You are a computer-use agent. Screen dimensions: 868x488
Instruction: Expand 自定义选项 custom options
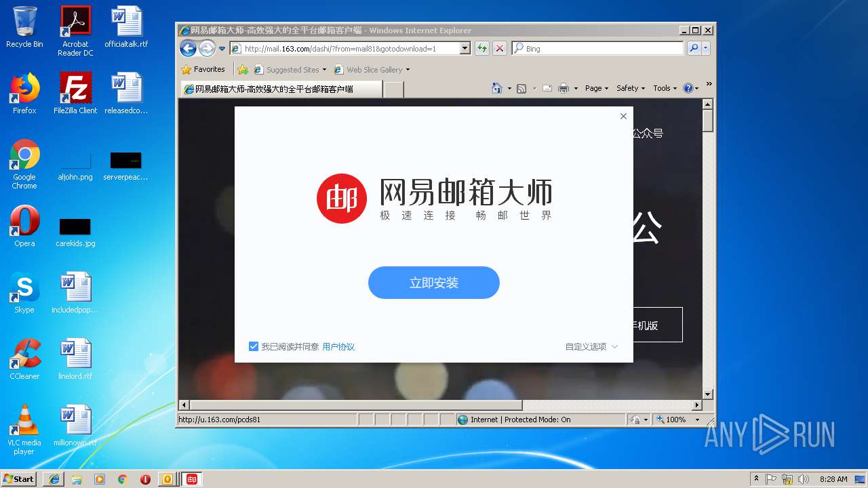tap(591, 346)
